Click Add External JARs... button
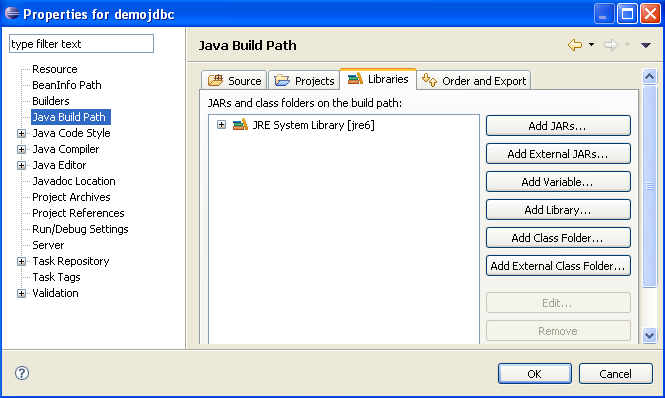Image resolution: width=665 pixels, height=398 pixels. coord(558,154)
